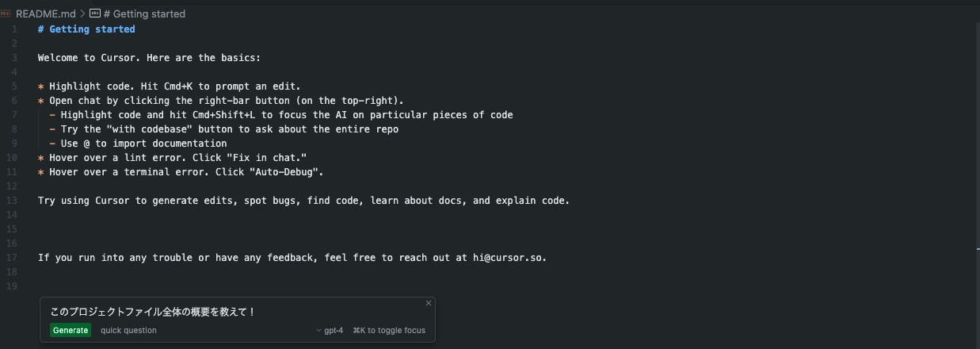Viewport: 980px width, 349px height.
Task: Select the '# Getting started' breadcrumb item
Action: [x=143, y=13]
